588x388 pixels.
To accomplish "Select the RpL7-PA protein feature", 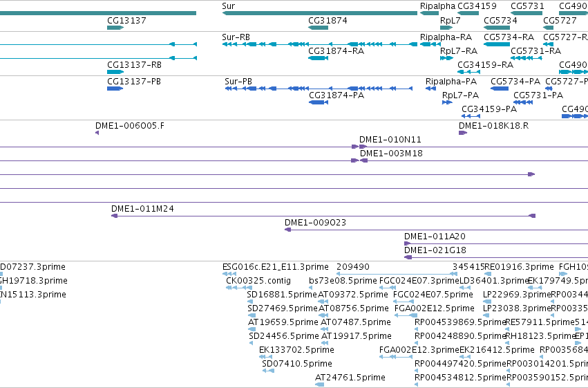I will pyautogui.click(x=447, y=102).
